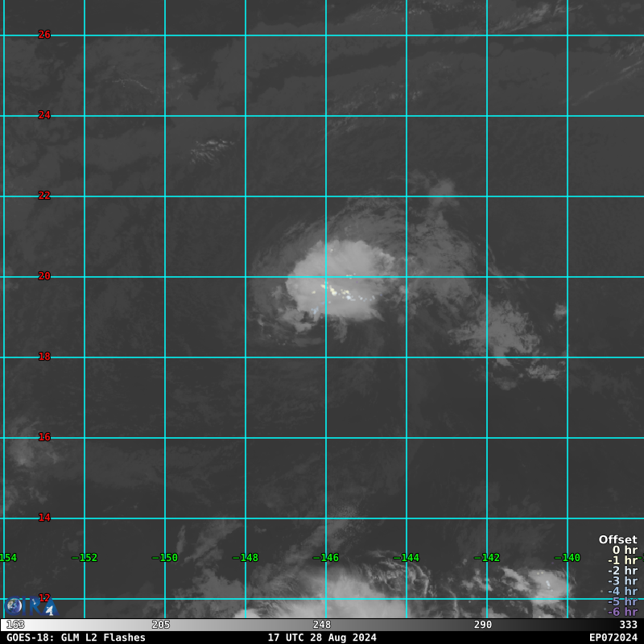644x644 pixels.
Task: Click the 205 mark on the grayscale colorbar
Action: click(161, 625)
